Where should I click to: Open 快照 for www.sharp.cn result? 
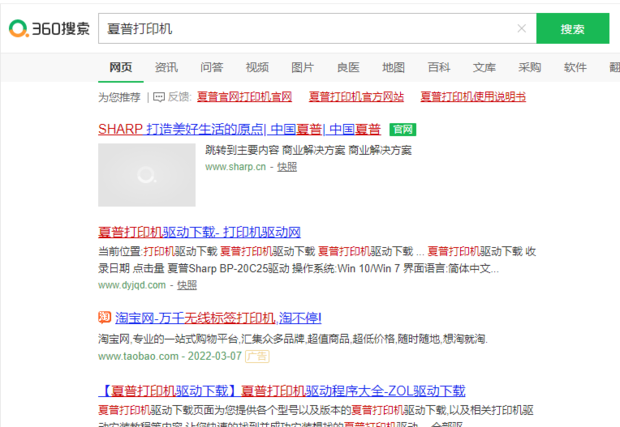click(x=287, y=167)
